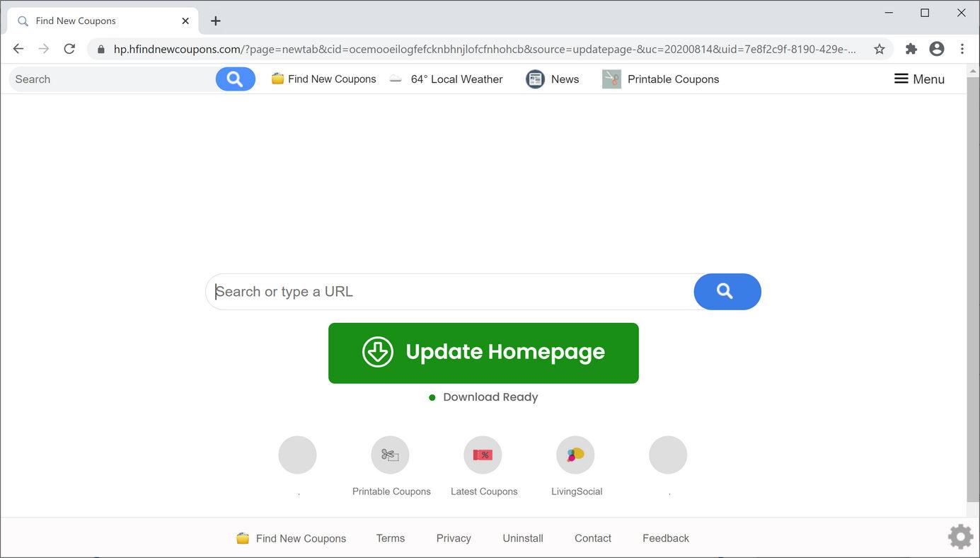Open the browser Extensions puzzle icon
The image size is (980, 558).
(x=911, y=49)
